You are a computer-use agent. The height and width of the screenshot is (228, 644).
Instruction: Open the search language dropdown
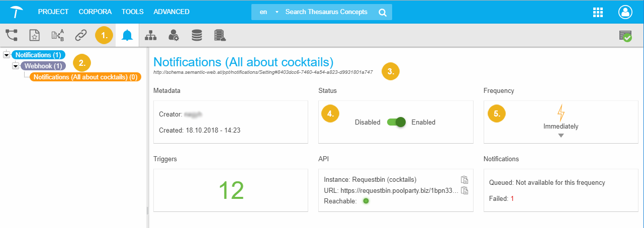coord(268,12)
